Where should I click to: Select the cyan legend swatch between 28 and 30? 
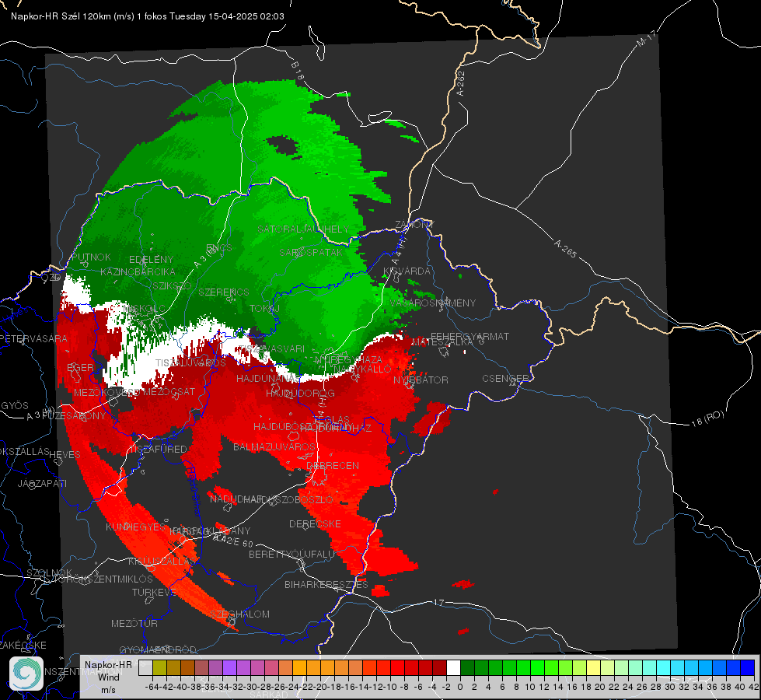click(664, 668)
